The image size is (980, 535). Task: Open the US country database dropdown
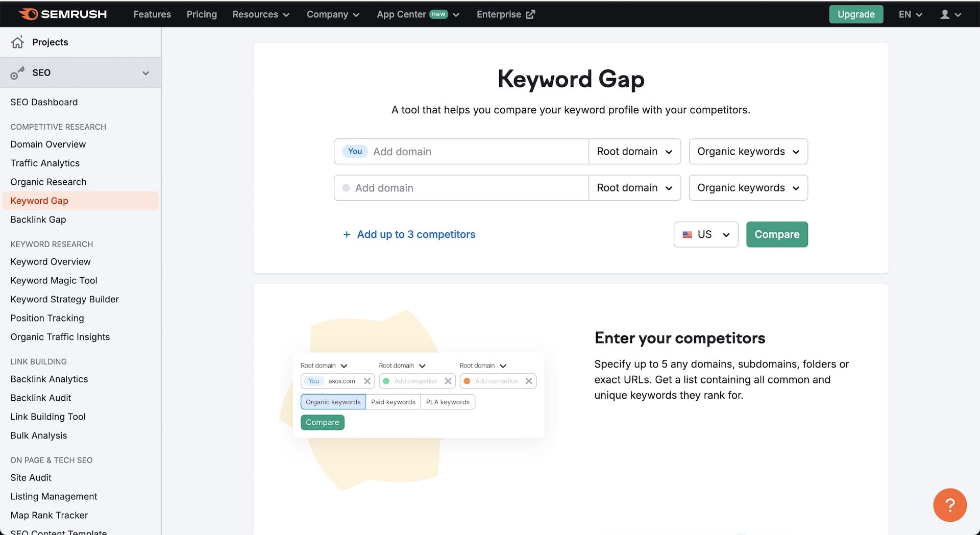[x=706, y=234]
